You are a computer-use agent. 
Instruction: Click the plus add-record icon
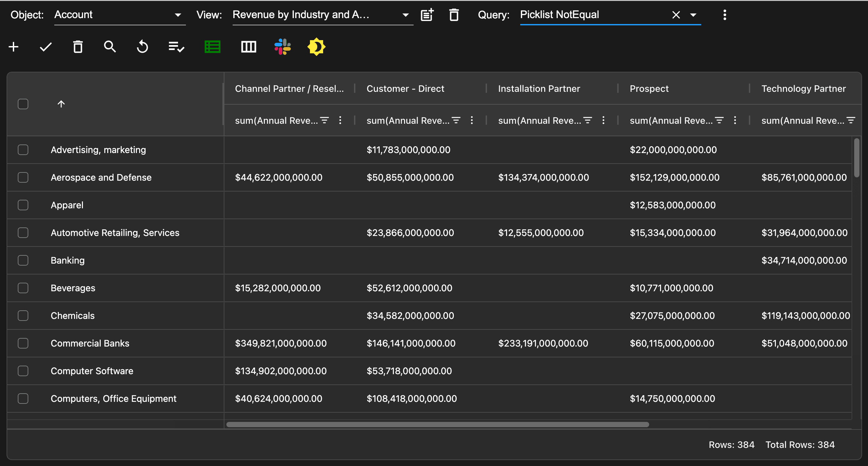13,47
